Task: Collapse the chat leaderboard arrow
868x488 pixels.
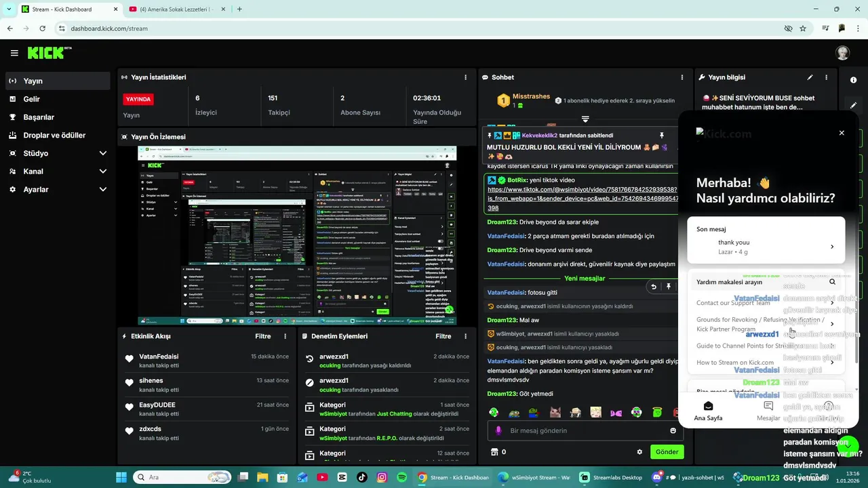Action: 585,119
